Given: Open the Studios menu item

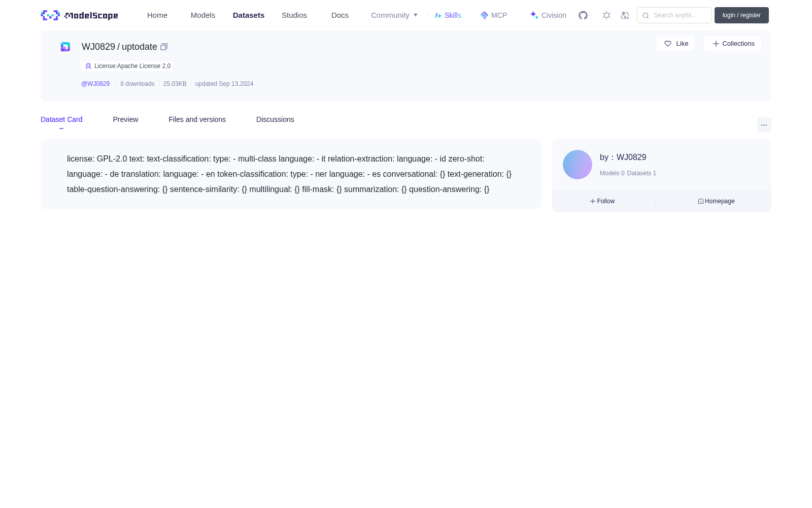Looking at the screenshot, I should pos(294,15).
